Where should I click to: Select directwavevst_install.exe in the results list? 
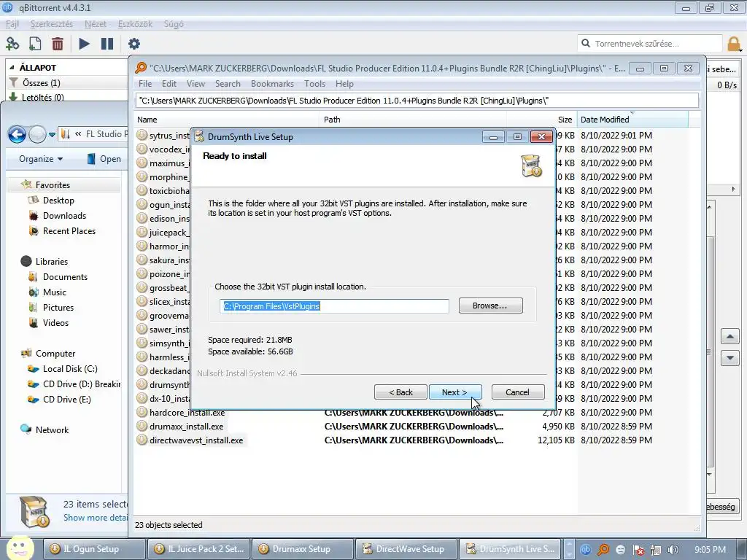(x=196, y=440)
